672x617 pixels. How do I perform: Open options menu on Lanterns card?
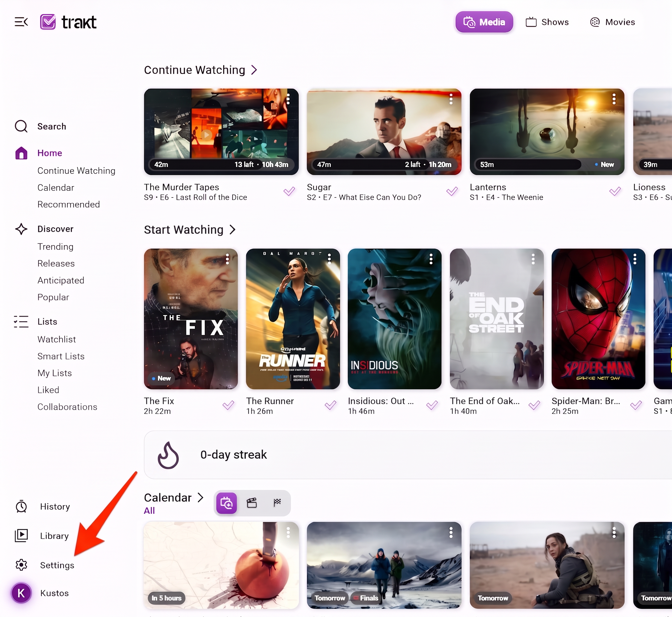click(x=614, y=99)
